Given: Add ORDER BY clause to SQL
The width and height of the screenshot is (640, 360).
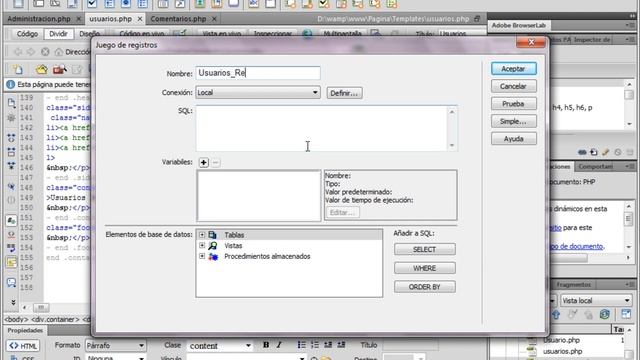Looking at the screenshot, I should click(424, 287).
